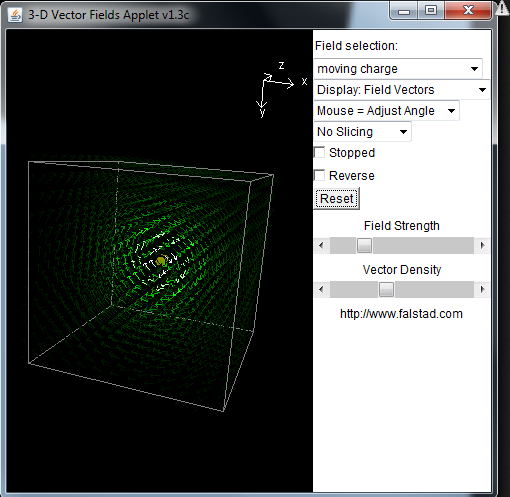The width and height of the screenshot is (510, 497).
Task: Click the Field Strength left arrow
Action: (322, 246)
